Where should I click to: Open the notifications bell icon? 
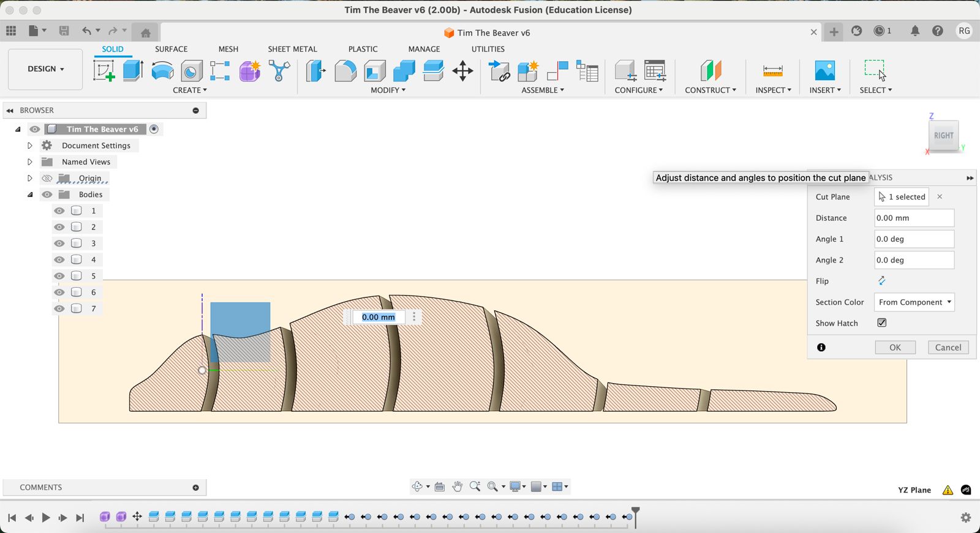coord(914,31)
